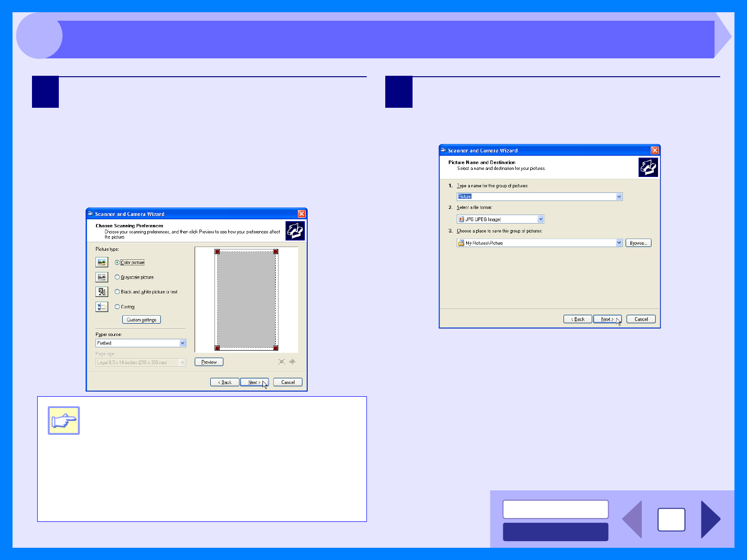
Task: Click Cancel in Picture Name dialog
Action: 641,319
